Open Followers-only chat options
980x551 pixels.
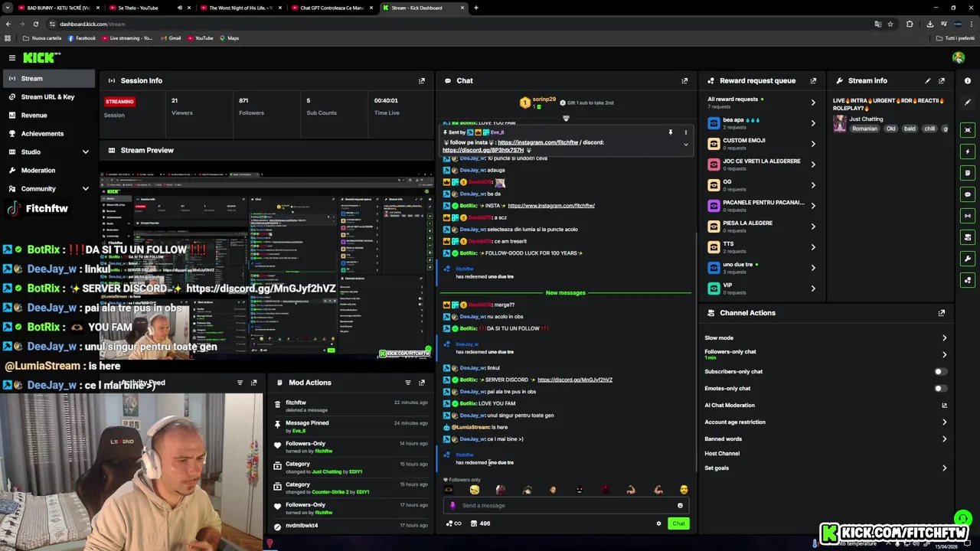(827, 354)
